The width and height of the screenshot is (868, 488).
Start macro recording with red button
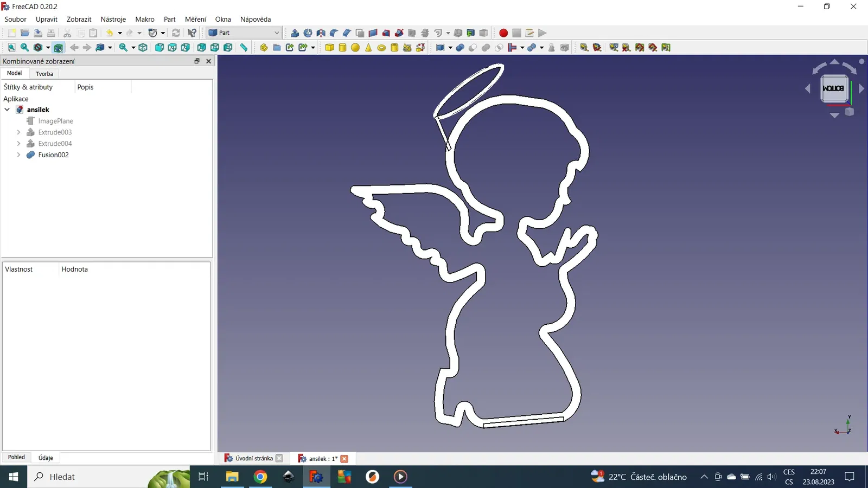point(503,33)
